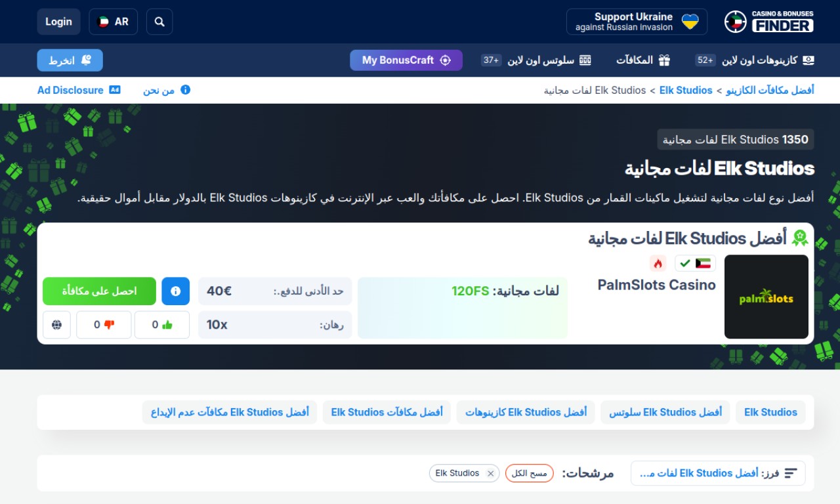Click the gift icon in المكافآت

tap(664, 60)
